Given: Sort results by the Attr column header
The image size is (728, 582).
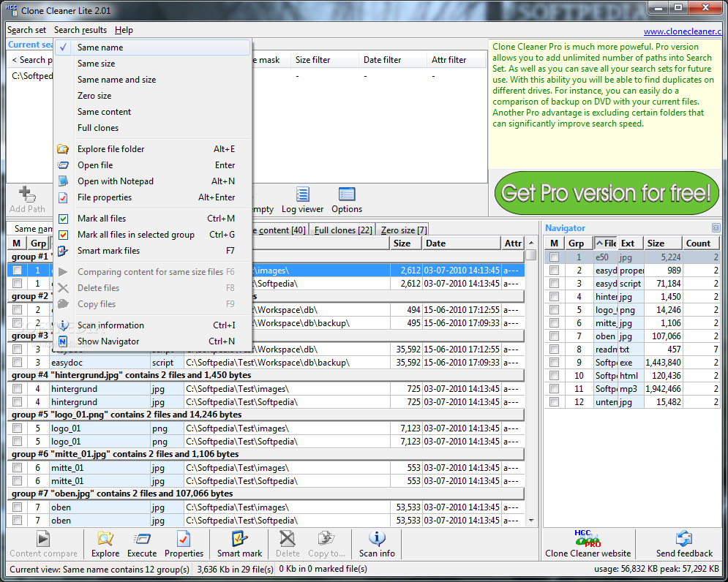Looking at the screenshot, I should [x=513, y=243].
